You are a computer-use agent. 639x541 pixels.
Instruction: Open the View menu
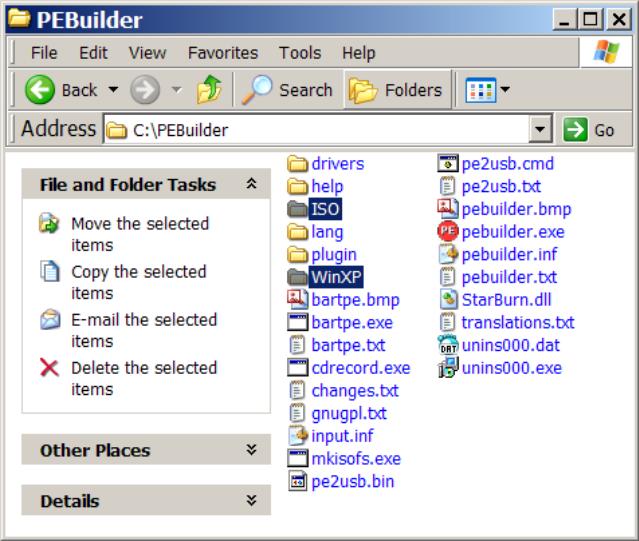[x=148, y=53]
